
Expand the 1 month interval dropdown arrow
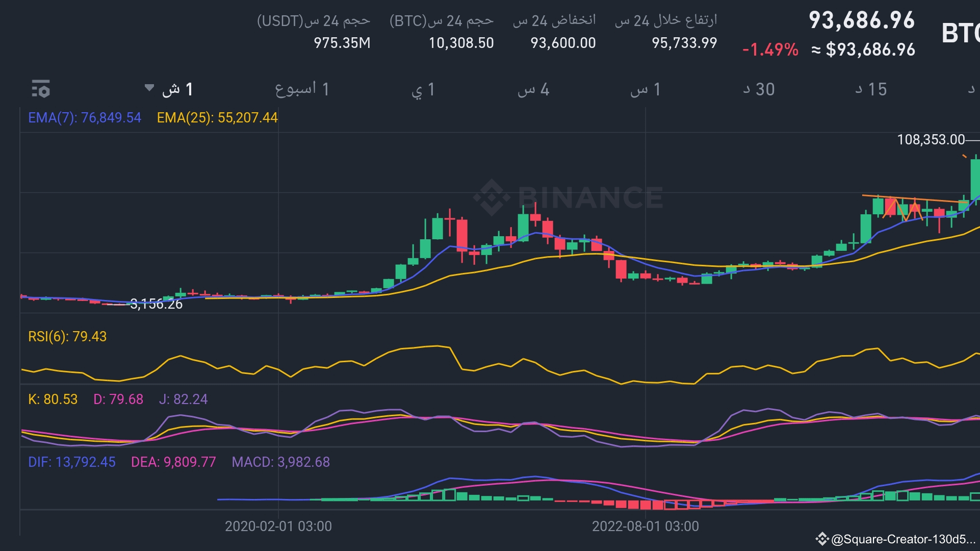[x=149, y=88]
